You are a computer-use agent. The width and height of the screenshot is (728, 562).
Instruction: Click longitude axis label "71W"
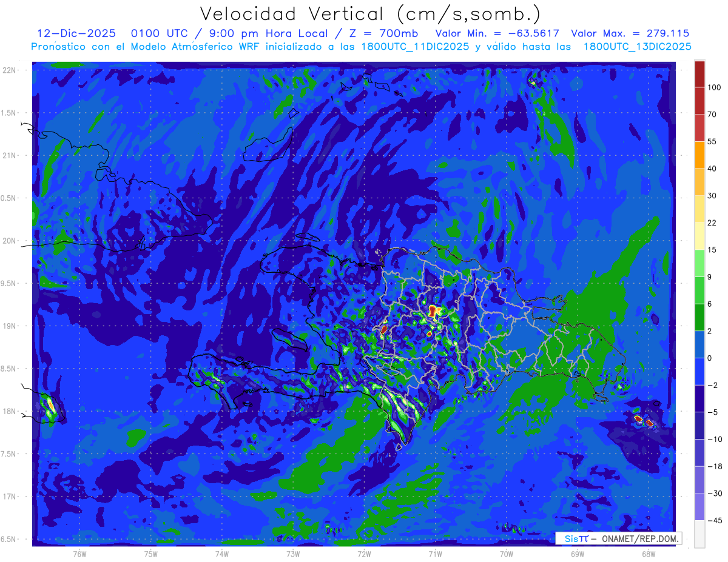(x=435, y=554)
